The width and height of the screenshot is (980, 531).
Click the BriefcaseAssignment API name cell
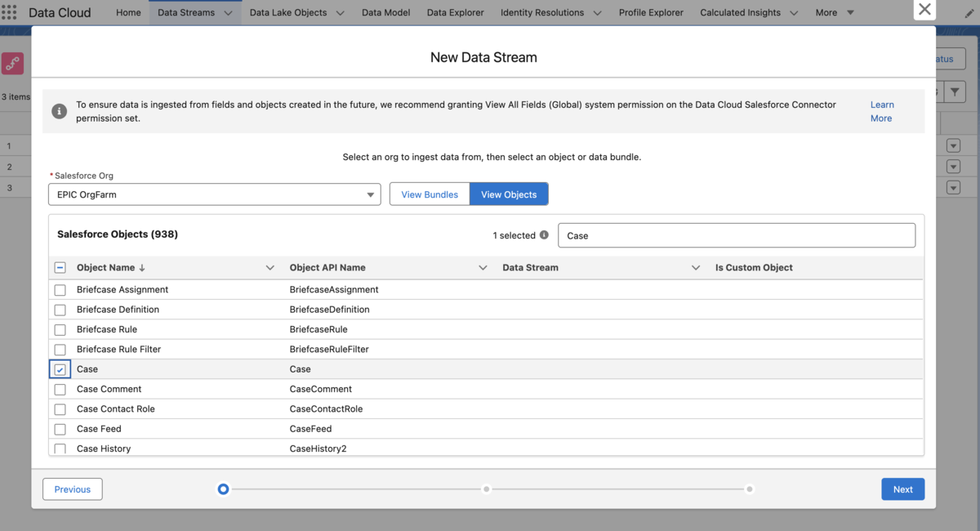pyautogui.click(x=334, y=290)
